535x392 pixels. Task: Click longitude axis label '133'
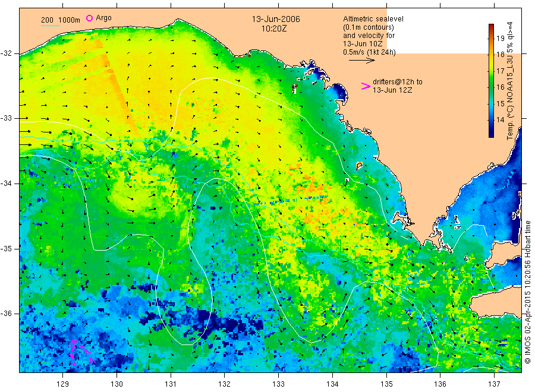point(278,384)
